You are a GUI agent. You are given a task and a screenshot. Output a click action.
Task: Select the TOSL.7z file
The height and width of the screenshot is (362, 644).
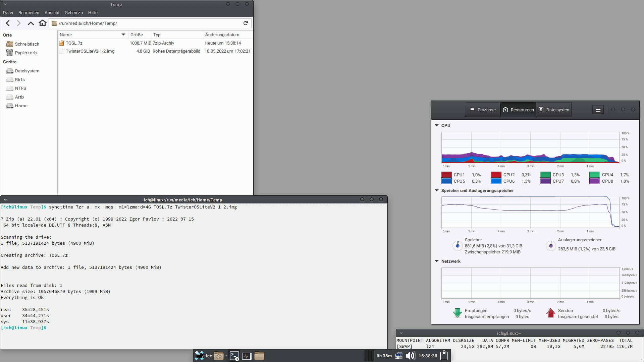[x=74, y=43]
